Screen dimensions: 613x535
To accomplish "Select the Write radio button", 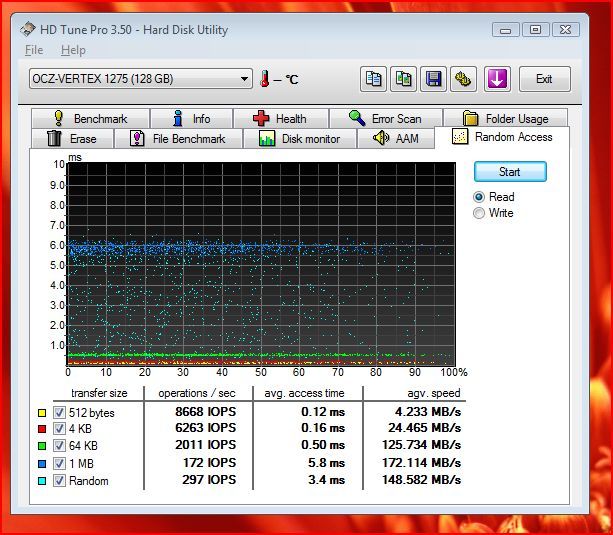I will click(x=479, y=213).
